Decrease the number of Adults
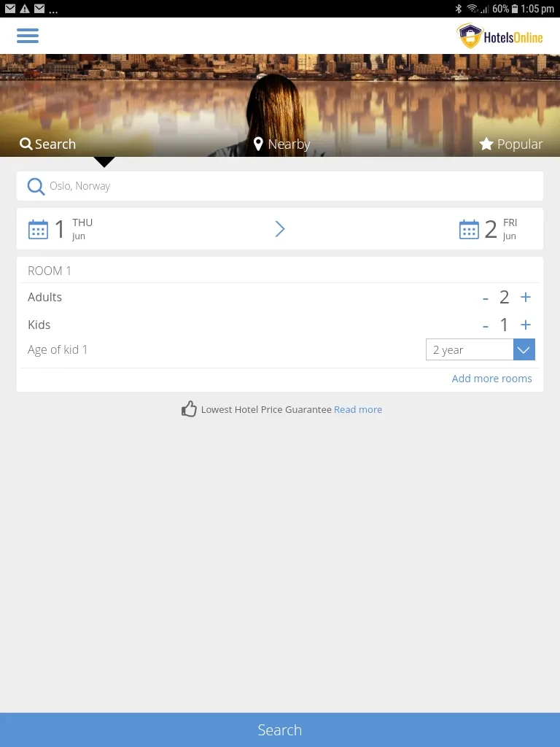 tap(485, 298)
